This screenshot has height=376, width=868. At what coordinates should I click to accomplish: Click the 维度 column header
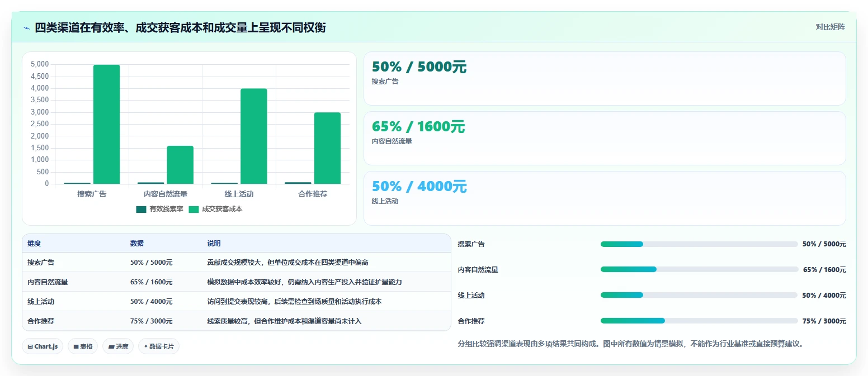click(x=34, y=244)
